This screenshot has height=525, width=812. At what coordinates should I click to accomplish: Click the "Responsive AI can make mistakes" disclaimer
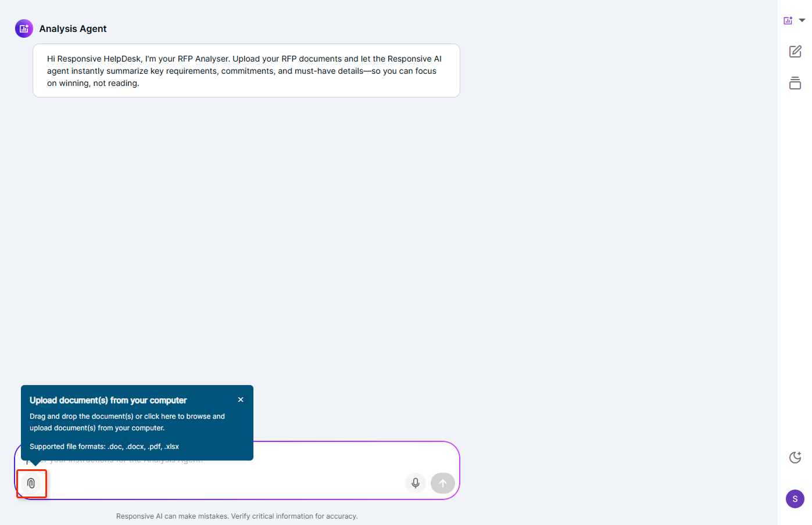coord(237,516)
